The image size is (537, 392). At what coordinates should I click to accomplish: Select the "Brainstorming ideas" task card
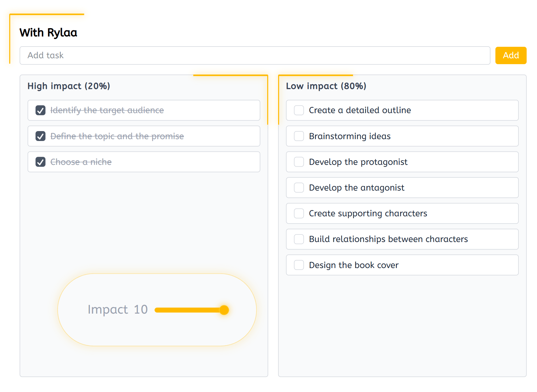coord(402,136)
